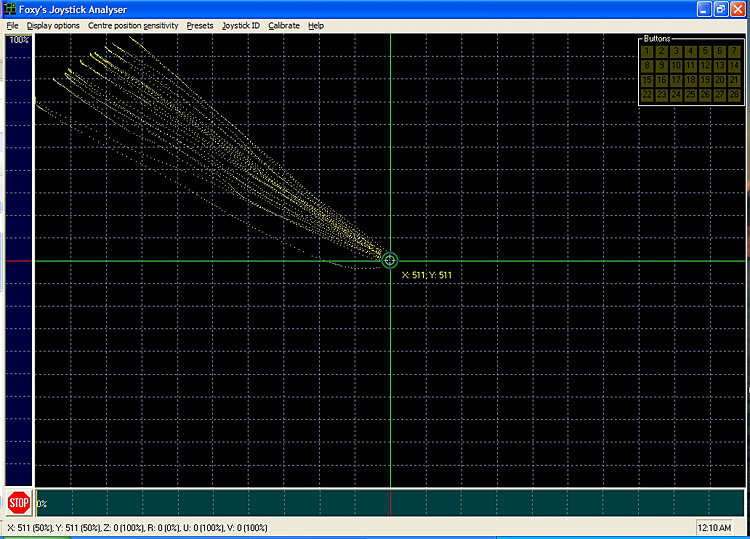Viewport: 750px width, 539px height.
Task: Click button indicator 9
Action: point(662,66)
